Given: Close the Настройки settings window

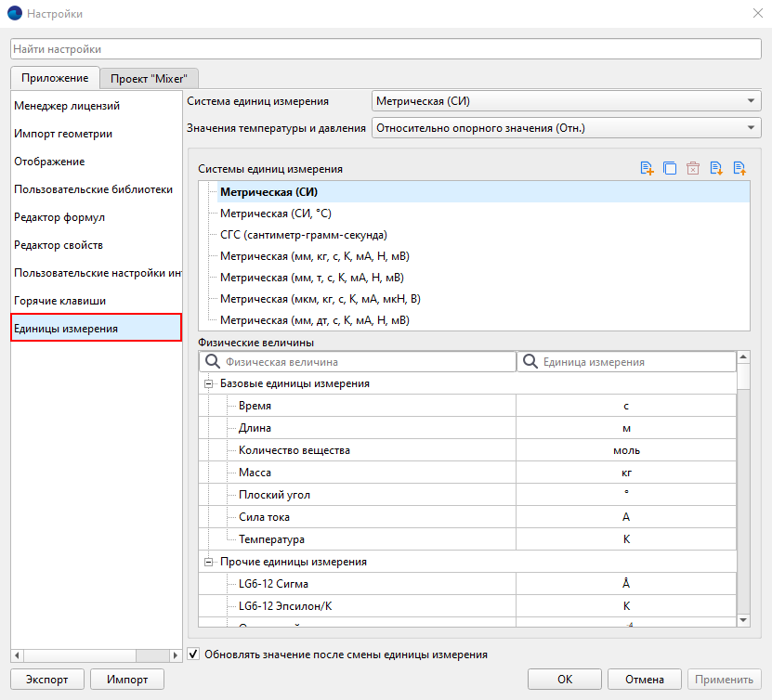Looking at the screenshot, I should [x=755, y=13].
